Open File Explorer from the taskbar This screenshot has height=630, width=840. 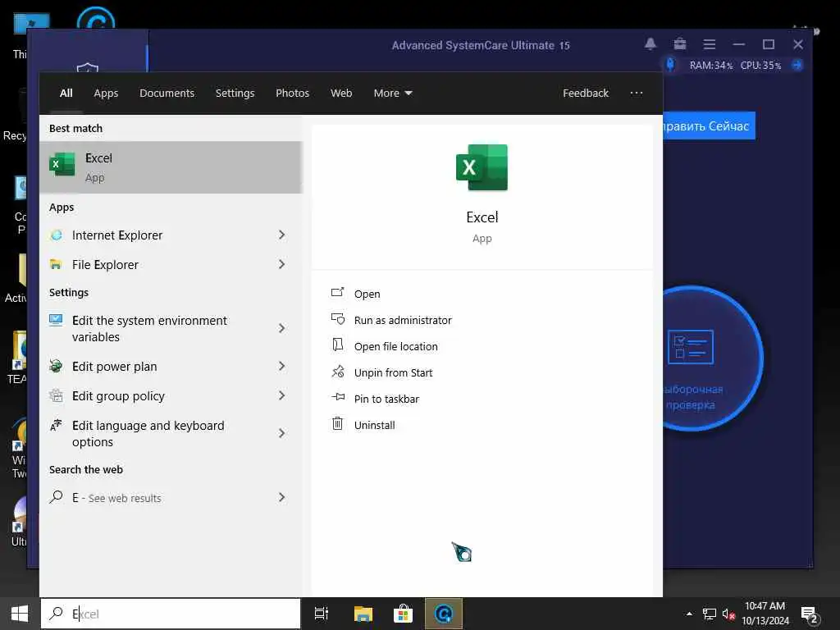363,614
